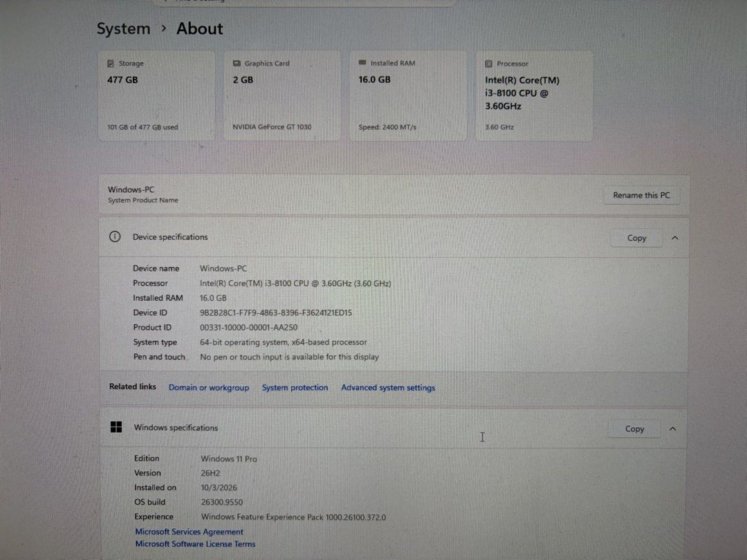
Task: Open Microsoft Software License Terms link
Action: pos(195,544)
